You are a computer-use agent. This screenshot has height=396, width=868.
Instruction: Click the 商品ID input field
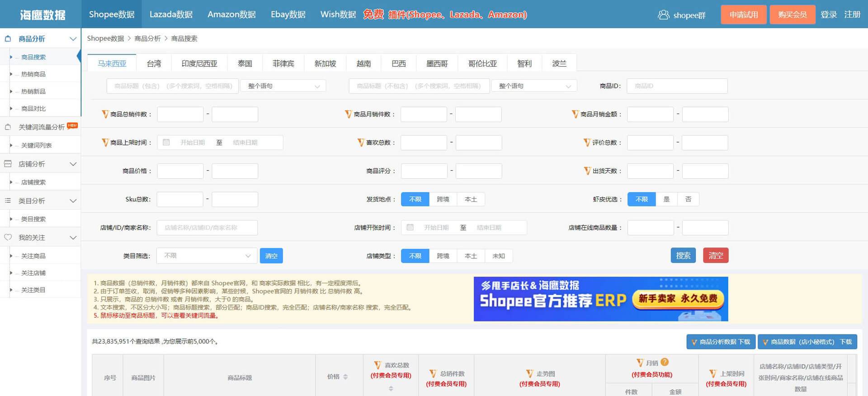pyautogui.click(x=677, y=86)
